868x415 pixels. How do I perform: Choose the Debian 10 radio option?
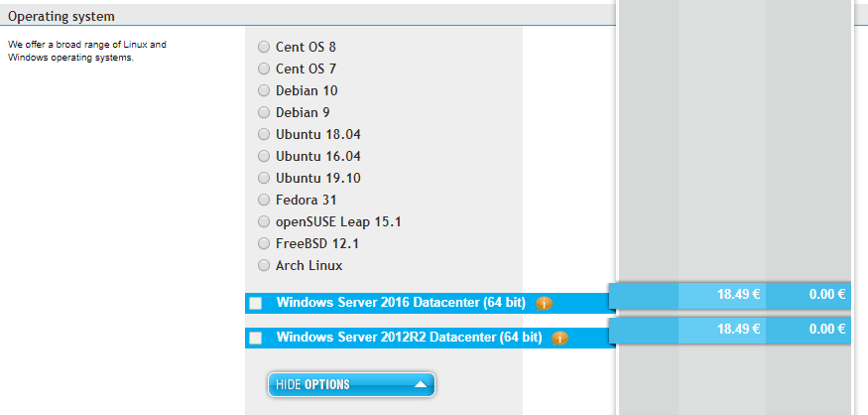pos(264,90)
